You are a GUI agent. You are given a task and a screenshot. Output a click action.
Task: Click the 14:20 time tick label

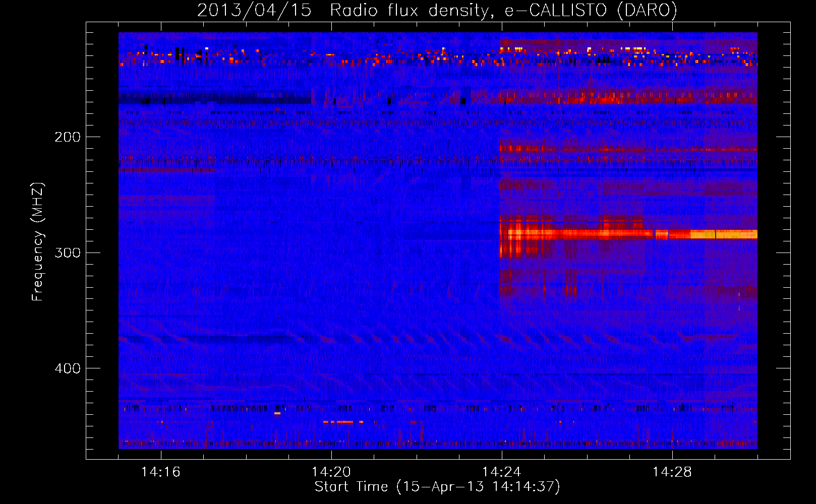point(331,472)
